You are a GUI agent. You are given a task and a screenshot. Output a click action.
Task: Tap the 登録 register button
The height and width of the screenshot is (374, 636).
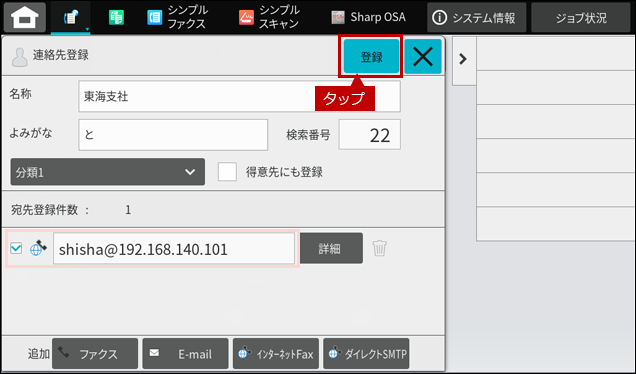[371, 56]
